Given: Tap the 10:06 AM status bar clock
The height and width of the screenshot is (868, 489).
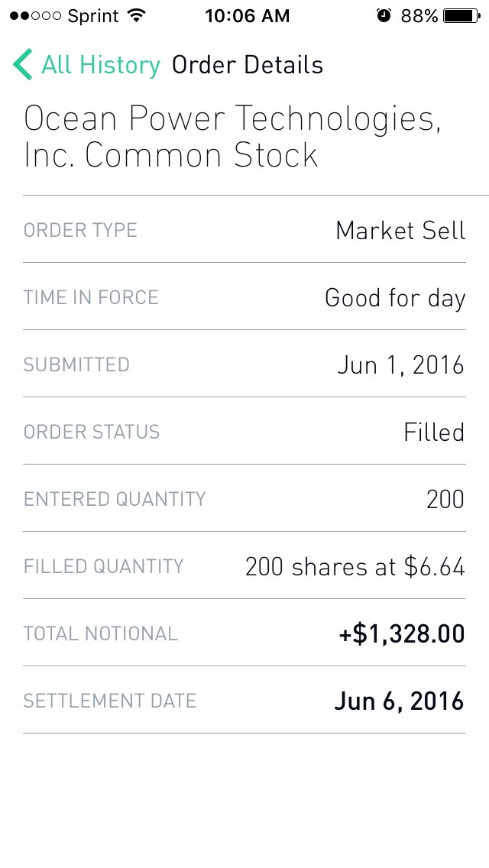Looking at the screenshot, I should pos(247,16).
